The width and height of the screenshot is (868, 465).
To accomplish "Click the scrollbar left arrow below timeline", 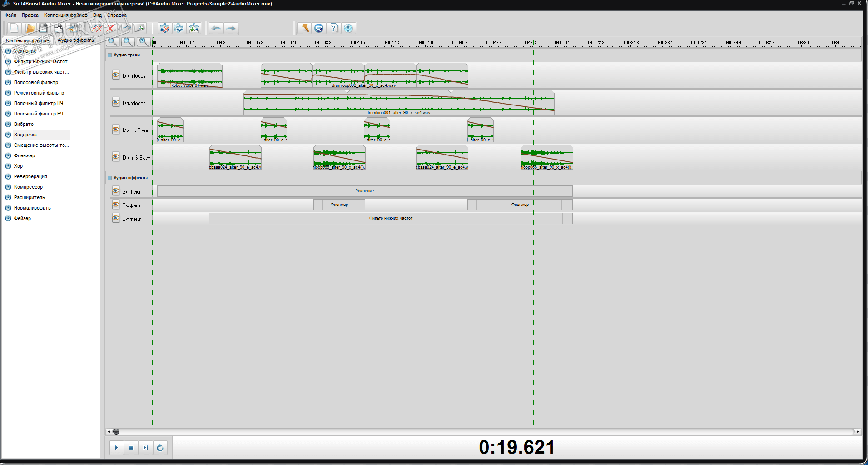I will point(109,432).
